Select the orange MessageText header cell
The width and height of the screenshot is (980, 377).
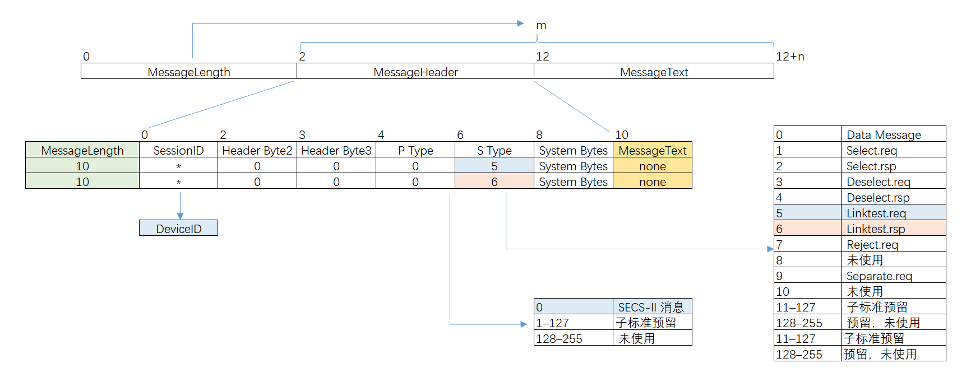point(652,150)
